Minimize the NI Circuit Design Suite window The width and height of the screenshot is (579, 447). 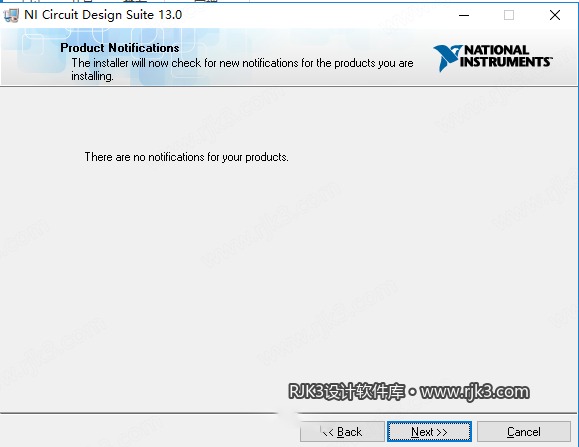point(464,15)
